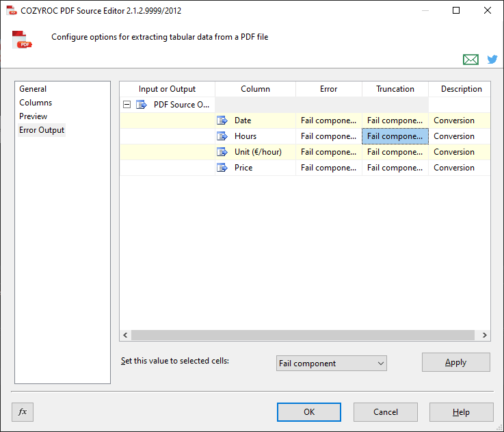This screenshot has width=504, height=432.
Task: Click the Price column arrow icon
Action: click(x=222, y=168)
